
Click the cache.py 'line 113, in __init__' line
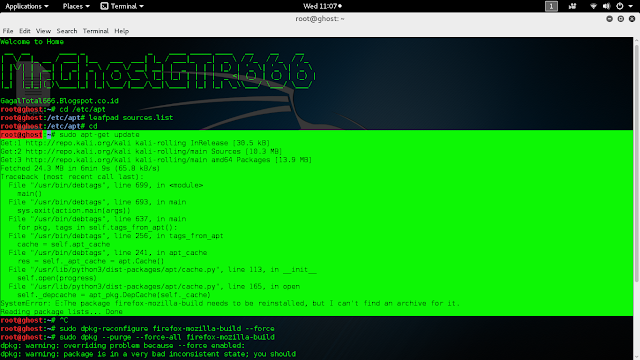pos(162,270)
